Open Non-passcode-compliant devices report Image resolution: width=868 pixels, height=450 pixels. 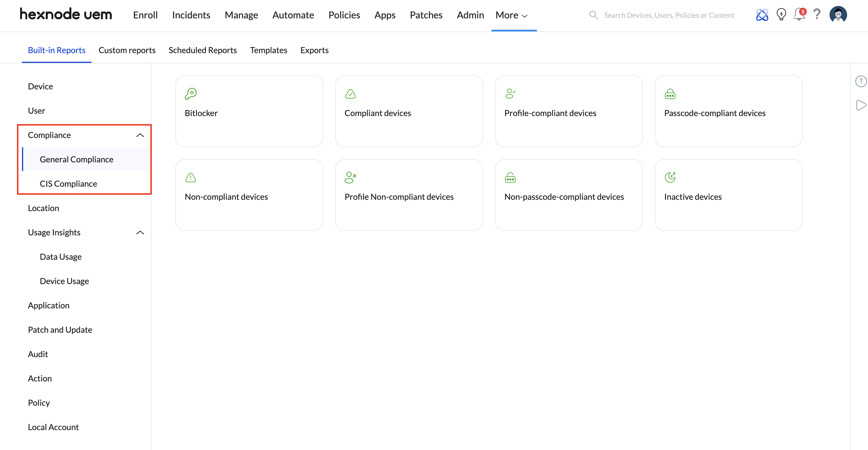(569, 195)
